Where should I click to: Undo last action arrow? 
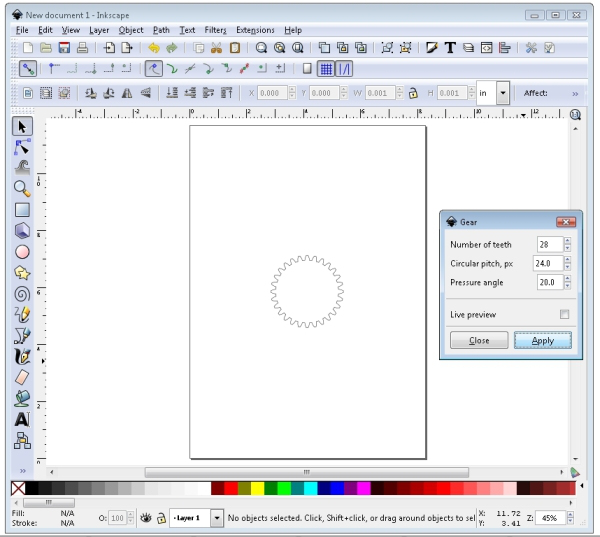point(154,48)
